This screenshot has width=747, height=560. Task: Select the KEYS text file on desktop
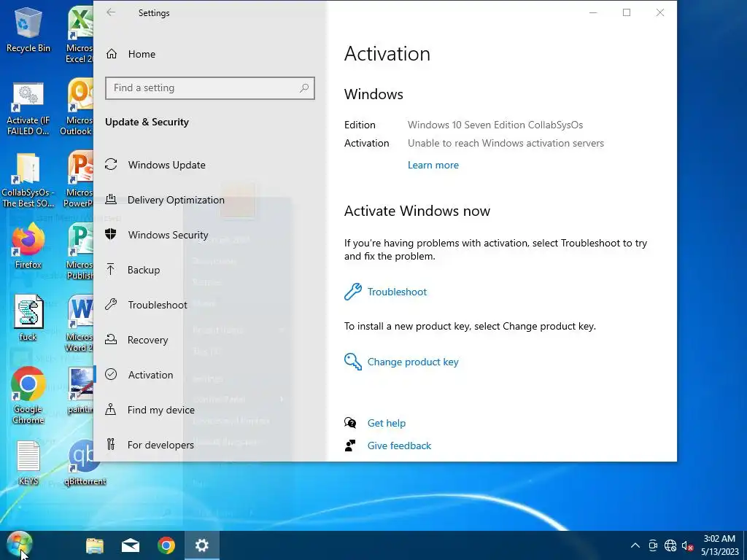click(28, 463)
